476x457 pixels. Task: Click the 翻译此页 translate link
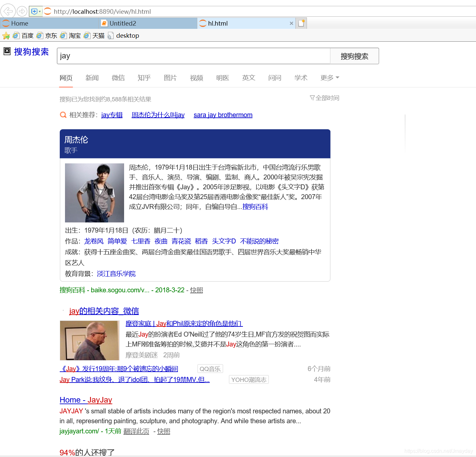coord(136,431)
